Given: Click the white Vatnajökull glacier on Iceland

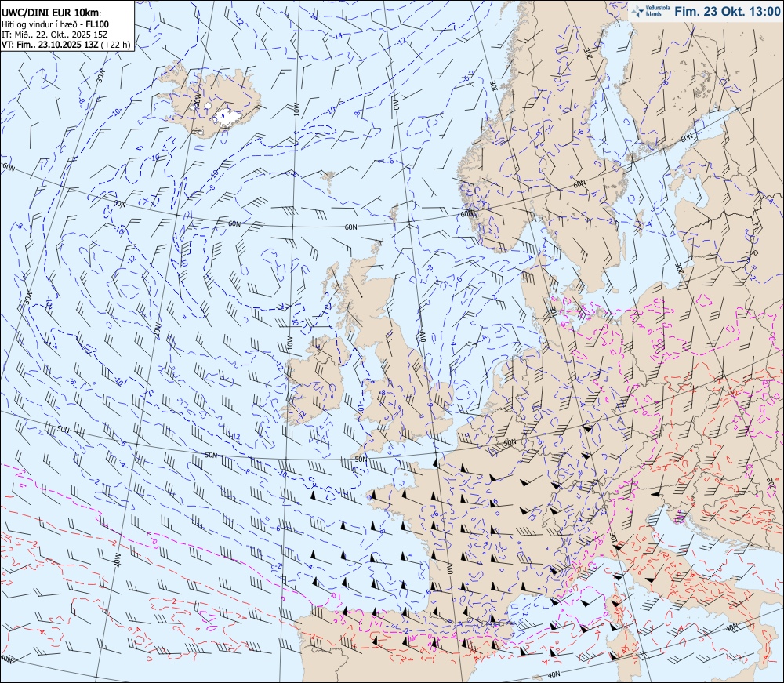Looking at the screenshot, I should 228,118.
